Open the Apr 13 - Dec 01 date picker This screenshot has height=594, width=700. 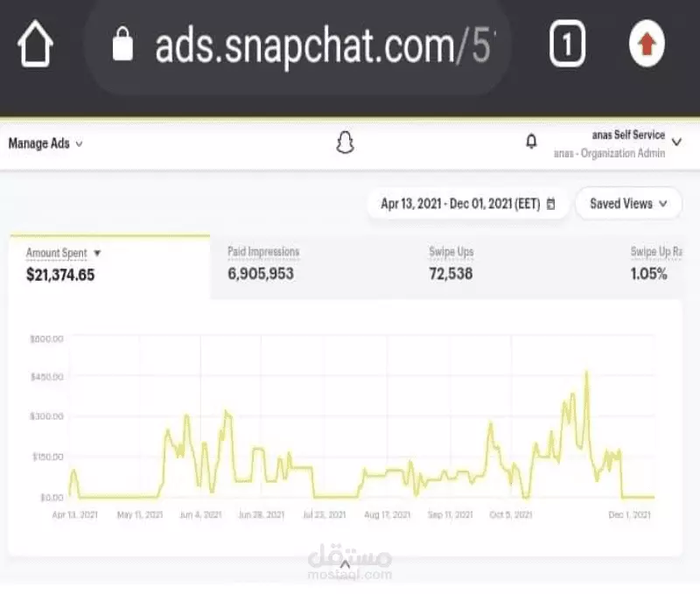(464, 203)
